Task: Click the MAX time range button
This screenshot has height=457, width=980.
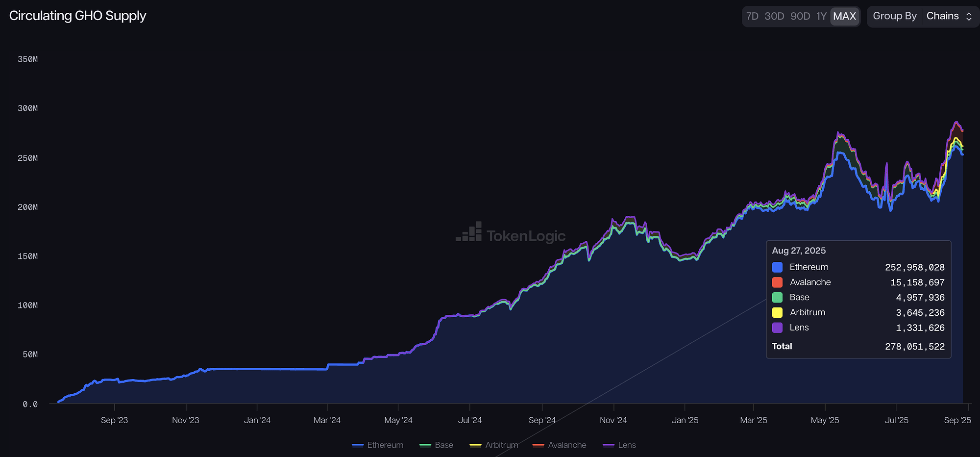Action: (845, 16)
